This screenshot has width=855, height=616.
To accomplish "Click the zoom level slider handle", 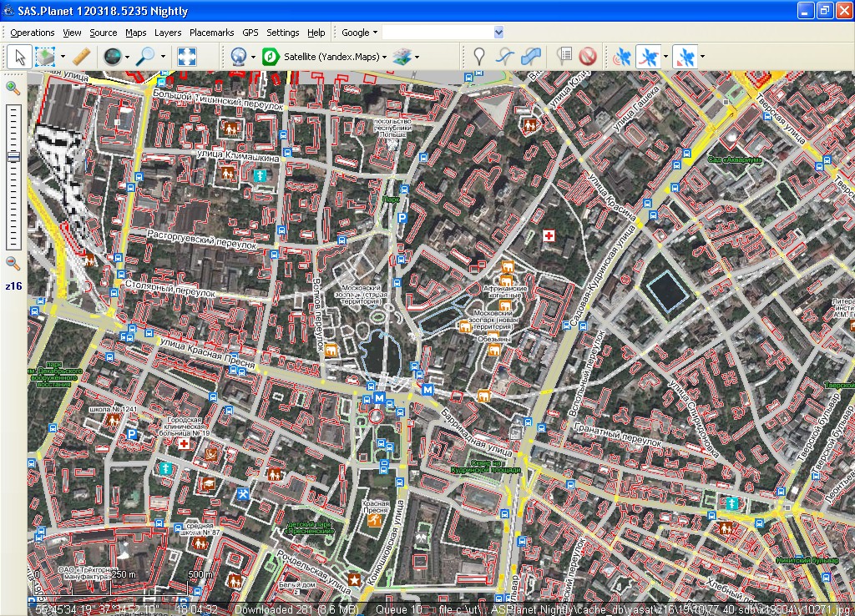I will (13, 158).
